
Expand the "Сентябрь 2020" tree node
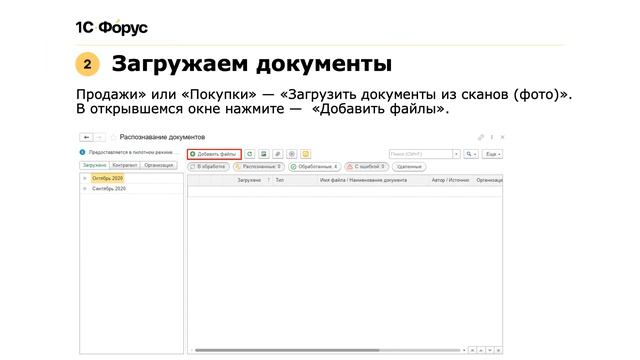(x=84, y=189)
